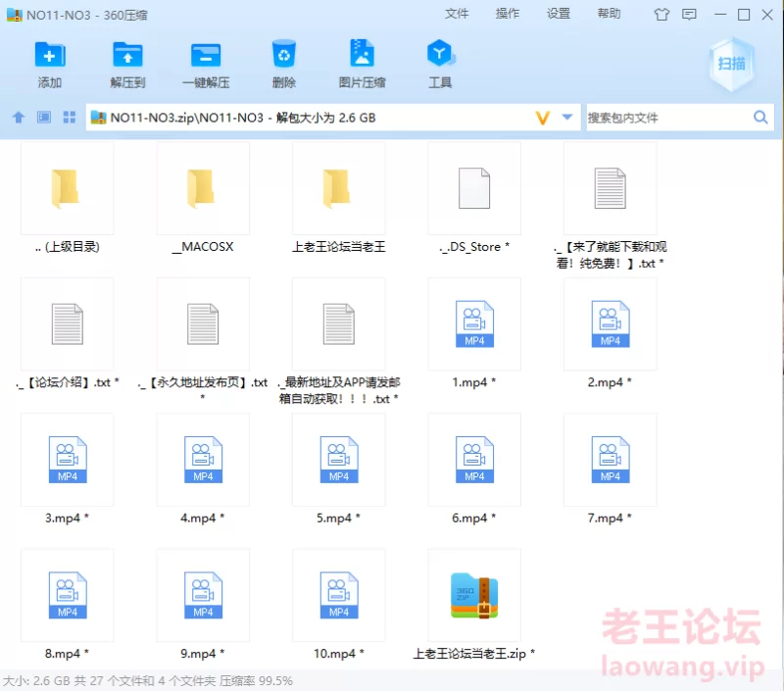Open the 帮助 menu

609,14
